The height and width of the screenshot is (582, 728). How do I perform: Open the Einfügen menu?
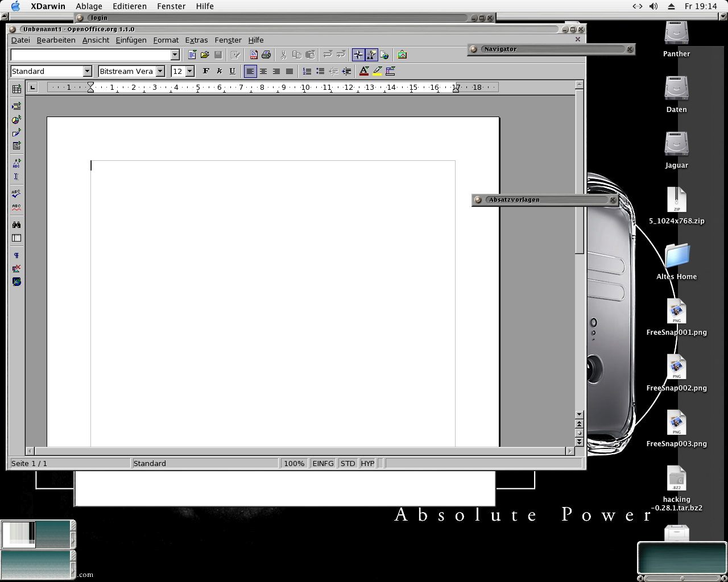pyautogui.click(x=131, y=40)
